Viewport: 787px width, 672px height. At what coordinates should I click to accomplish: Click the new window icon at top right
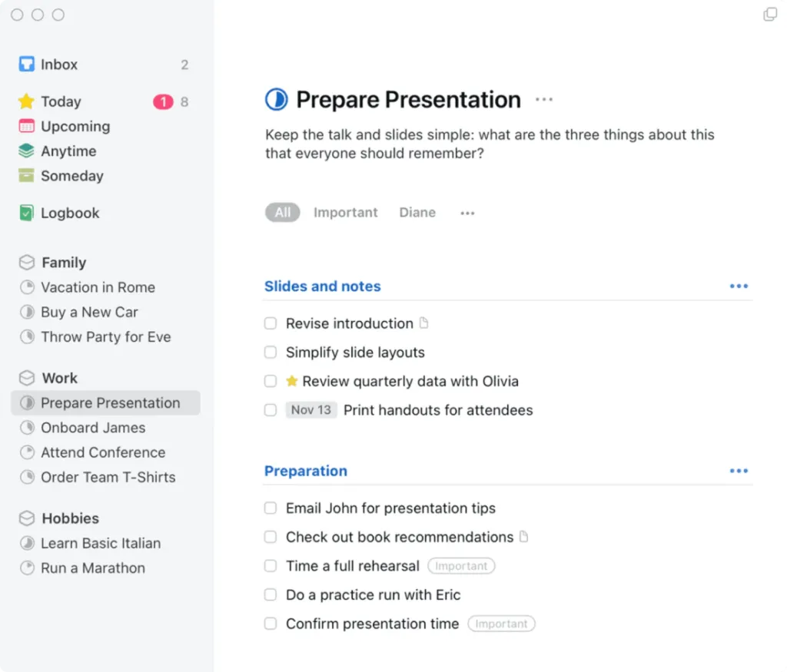769,15
